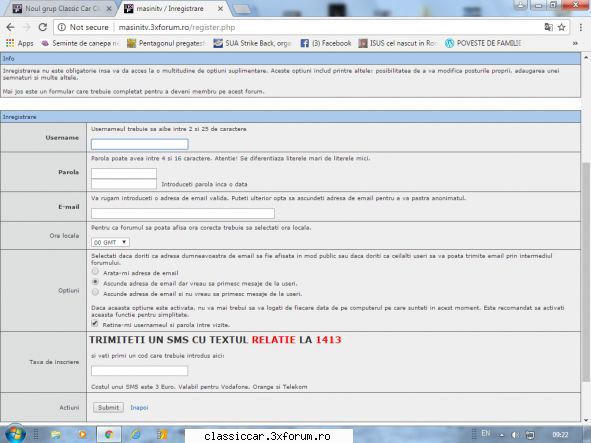Screen dimensions: 591x443
Task: Select Ascunde adresa si nu vreau mesaje option
Action: (x=95, y=292)
